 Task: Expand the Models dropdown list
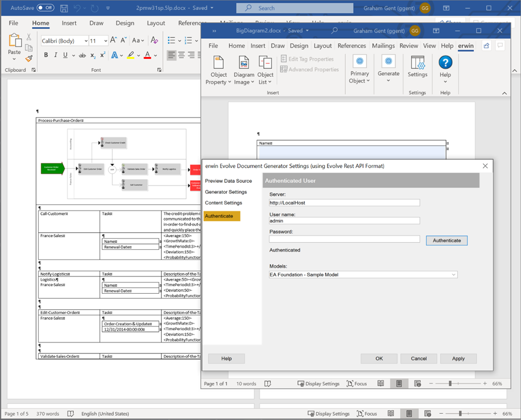click(x=454, y=275)
